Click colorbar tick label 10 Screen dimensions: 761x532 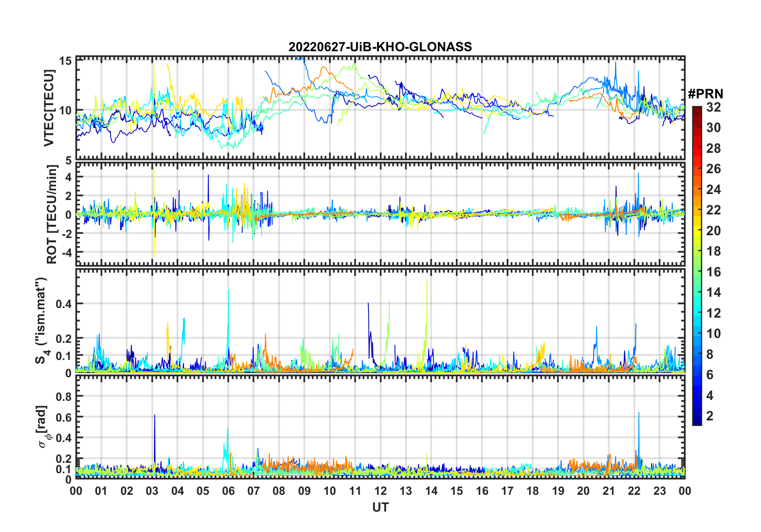[713, 334]
